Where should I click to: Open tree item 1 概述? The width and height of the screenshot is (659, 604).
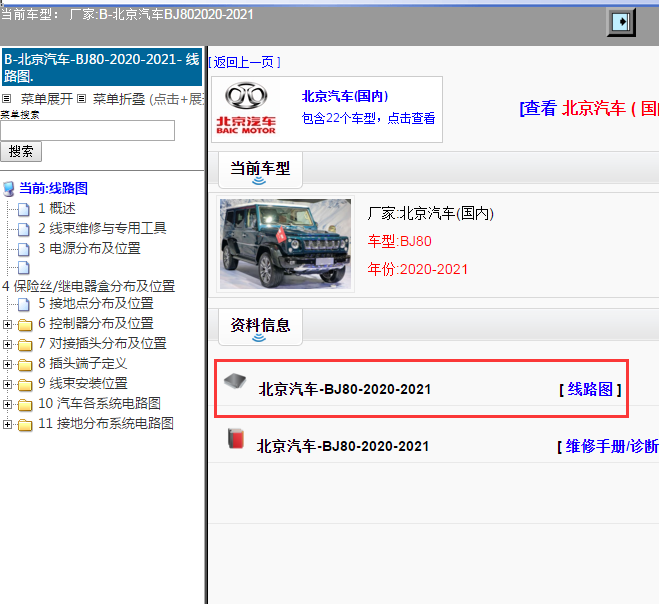(57, 208)
